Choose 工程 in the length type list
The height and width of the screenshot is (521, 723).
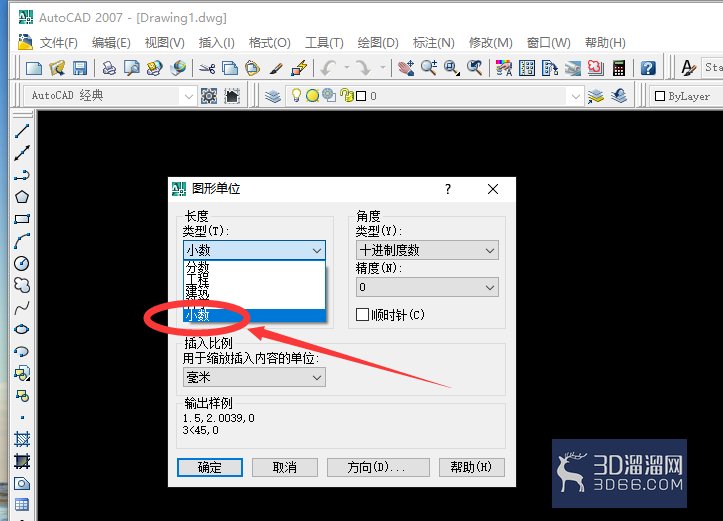[x=255, y=279]
